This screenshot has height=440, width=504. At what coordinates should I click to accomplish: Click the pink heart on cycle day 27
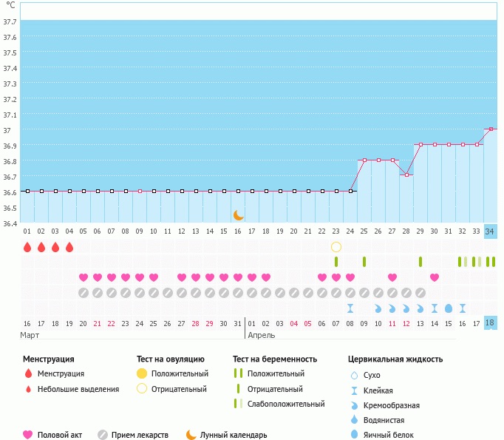click(392, 277)
